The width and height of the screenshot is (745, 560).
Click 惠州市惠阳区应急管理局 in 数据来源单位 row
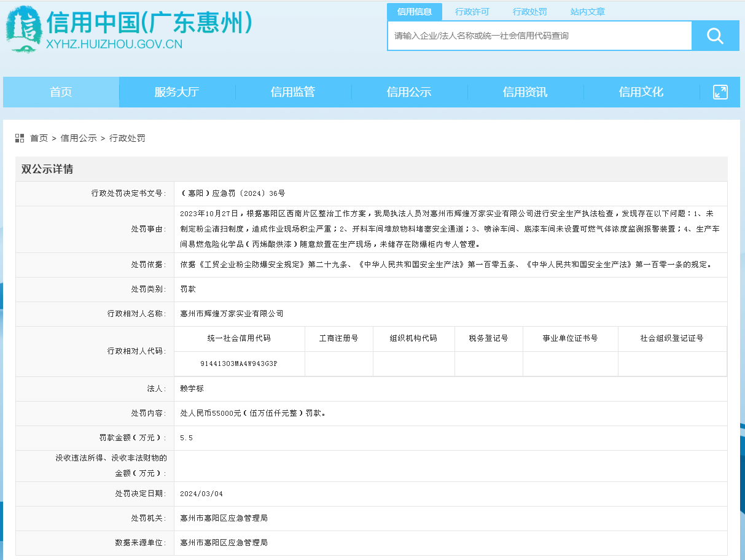click(x=224, y=543)
